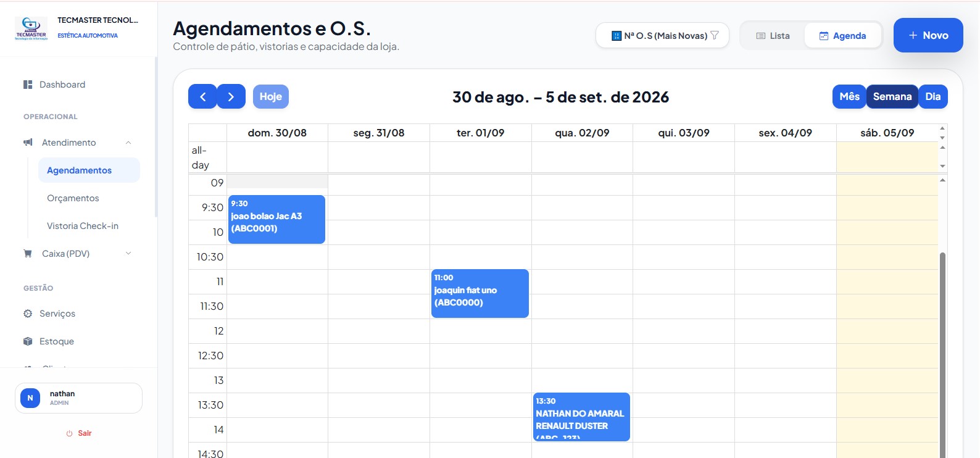Open Agendamentos in the sidebar
Screen dimensions: 980x458
(89, 170)
